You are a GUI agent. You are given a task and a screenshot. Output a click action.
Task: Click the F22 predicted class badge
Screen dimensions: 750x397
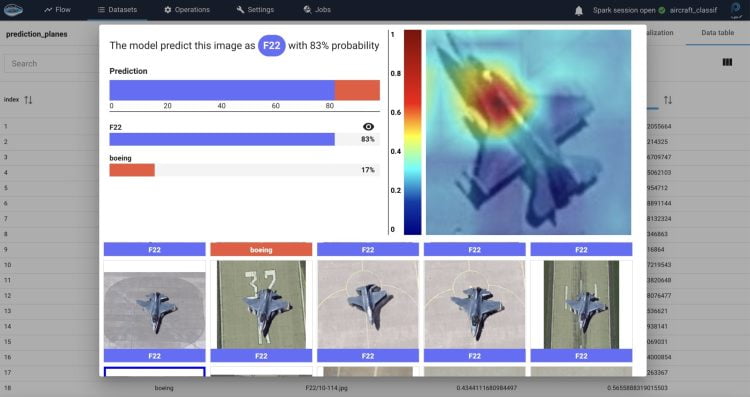271,45
